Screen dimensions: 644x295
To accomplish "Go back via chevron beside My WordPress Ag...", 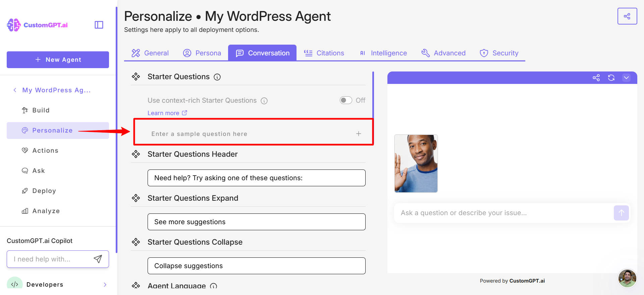I will tap(15, 90).
